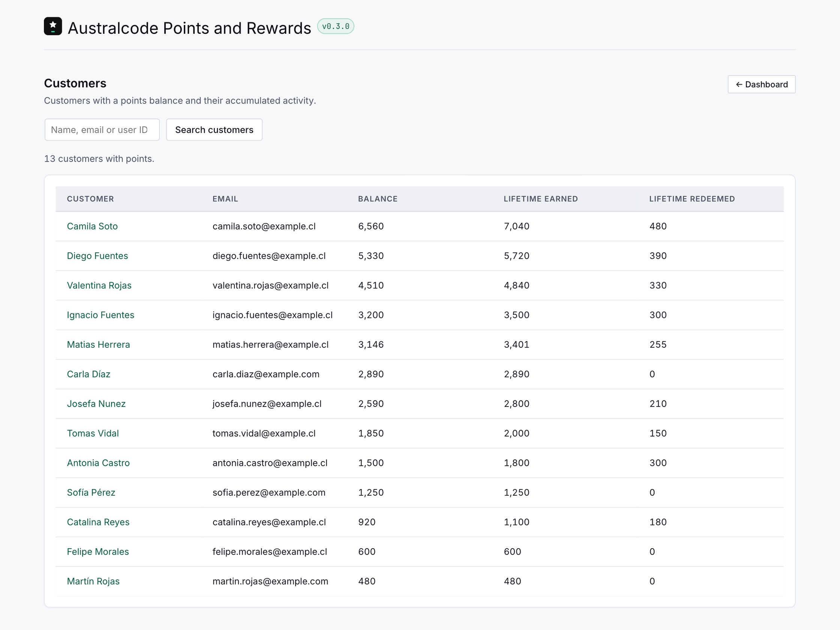Click Ignacio Fuentes' balance of 3,200
This screenshot has height=630, width=840.
point(371,315)
